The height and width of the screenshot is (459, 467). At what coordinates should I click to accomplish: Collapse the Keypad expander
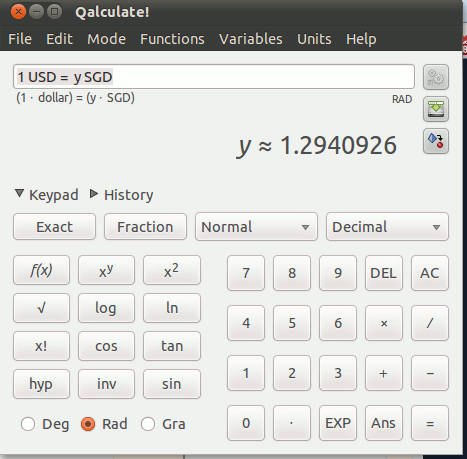point(47,195)
